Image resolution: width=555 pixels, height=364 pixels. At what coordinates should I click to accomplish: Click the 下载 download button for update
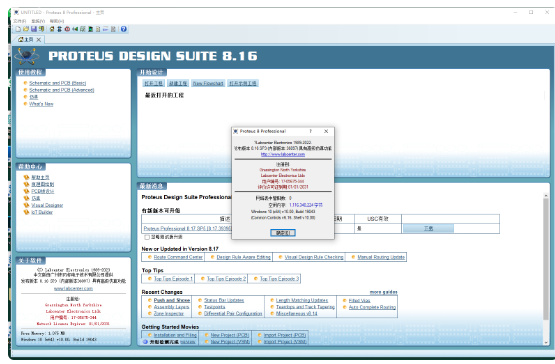point(428,228)
